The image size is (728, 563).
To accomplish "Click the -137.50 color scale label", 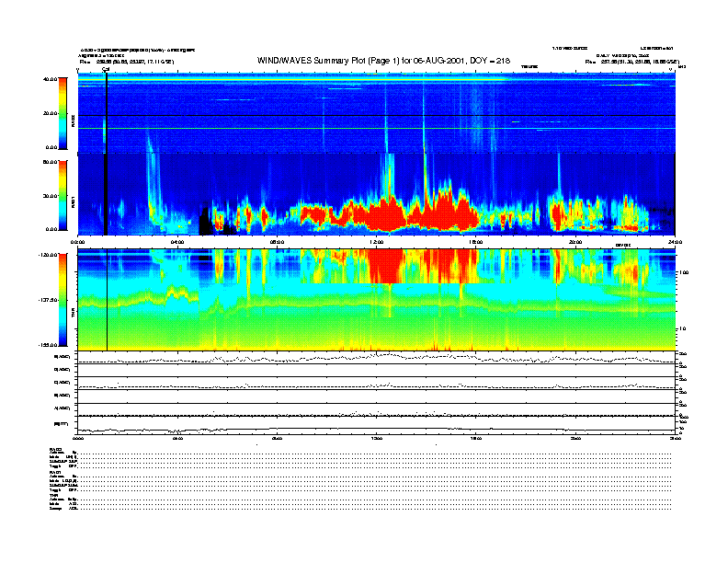I will click(x=48, y=300).
